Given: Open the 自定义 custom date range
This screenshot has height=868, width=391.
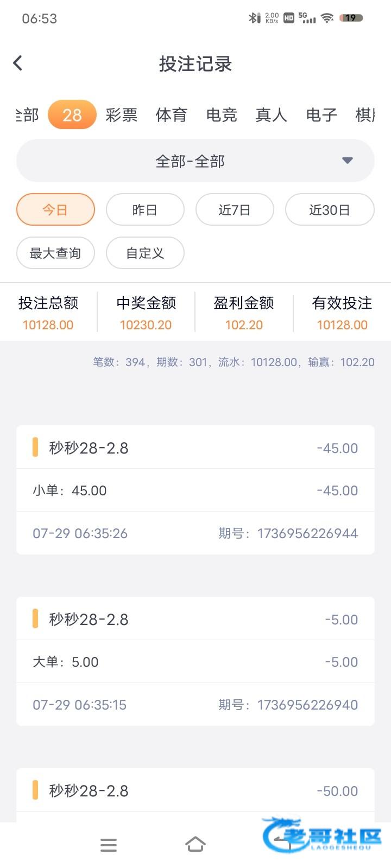Looking at the screenshot, I should click(x=145, y=253).
